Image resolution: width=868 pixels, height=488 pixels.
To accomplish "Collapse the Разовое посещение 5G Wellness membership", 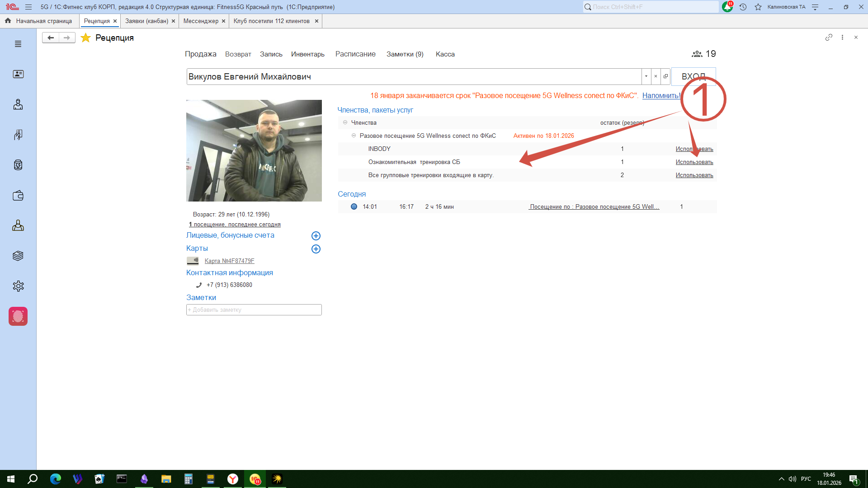I will 354,136.
